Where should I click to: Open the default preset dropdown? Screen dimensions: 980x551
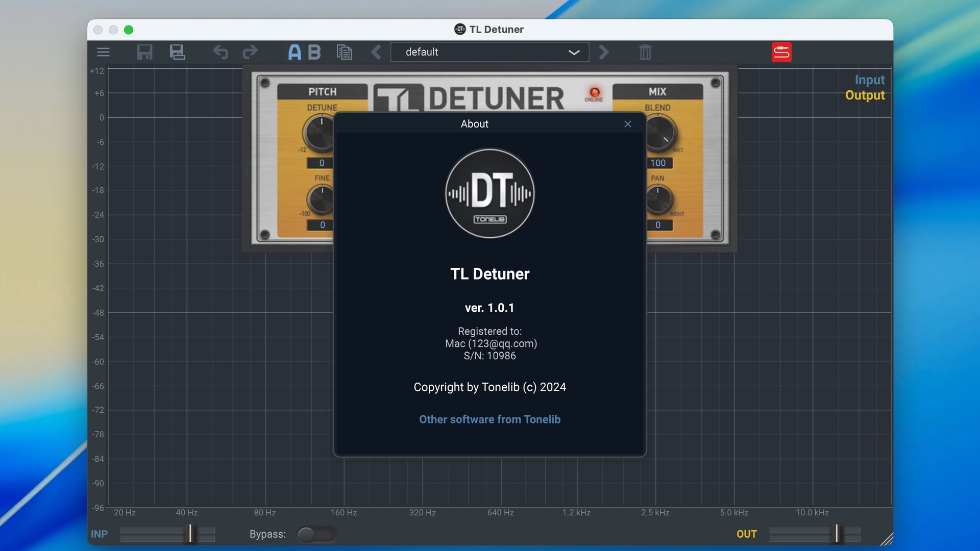click(x=489, y=52)
